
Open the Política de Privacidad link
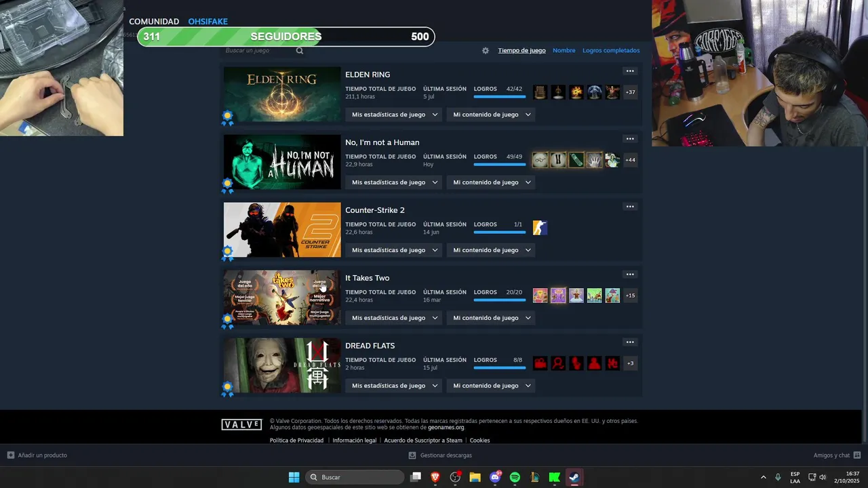(296, 441)
